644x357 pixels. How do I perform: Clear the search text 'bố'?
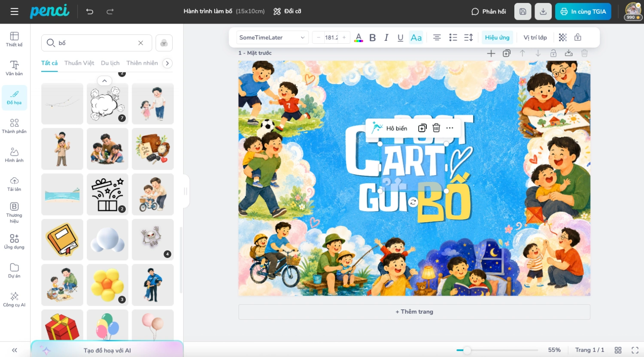(x=140, y=43)
